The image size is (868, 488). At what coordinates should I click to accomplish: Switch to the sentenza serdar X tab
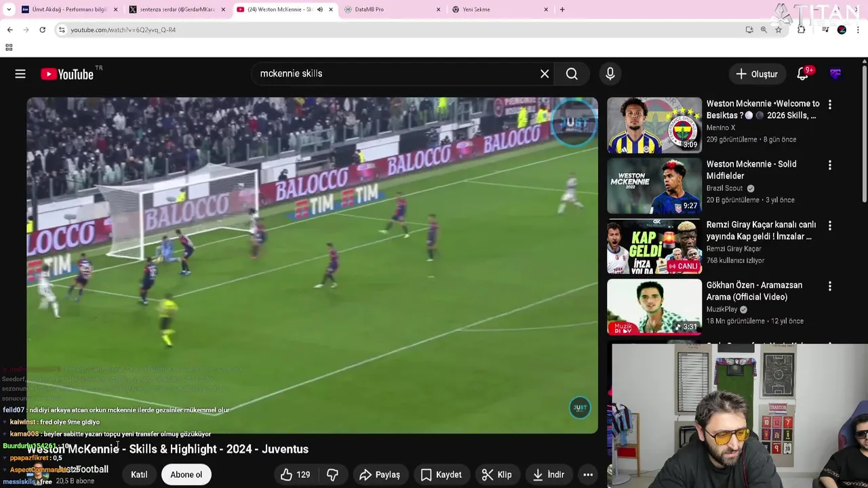coord(176,9)
